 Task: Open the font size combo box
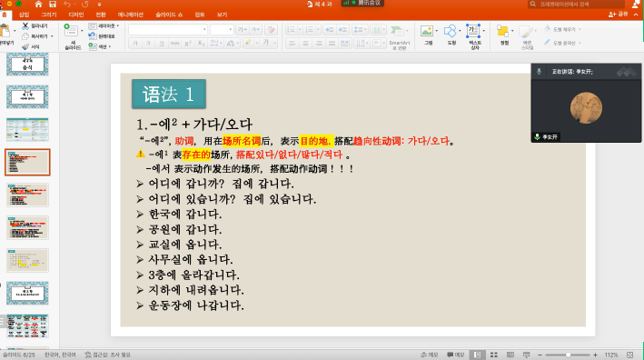pos(222,30)
